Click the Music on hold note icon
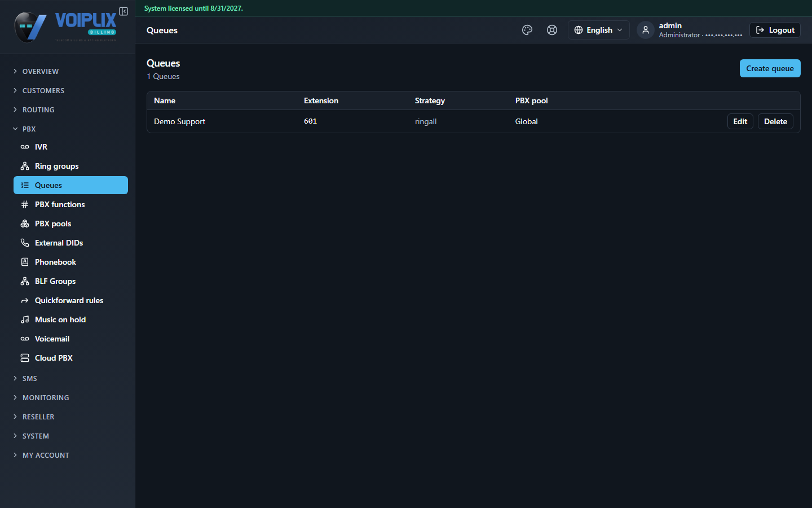This screenshot has height=508, width=812. coord(25,319)
